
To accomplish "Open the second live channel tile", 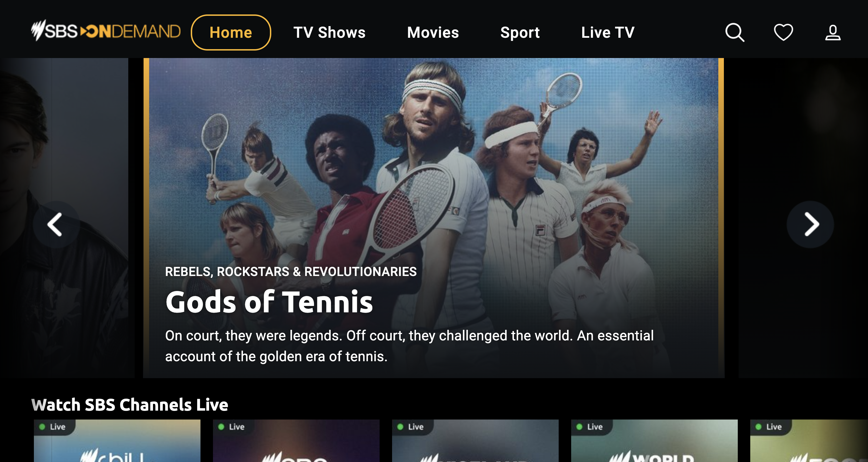I will [296, 440].
